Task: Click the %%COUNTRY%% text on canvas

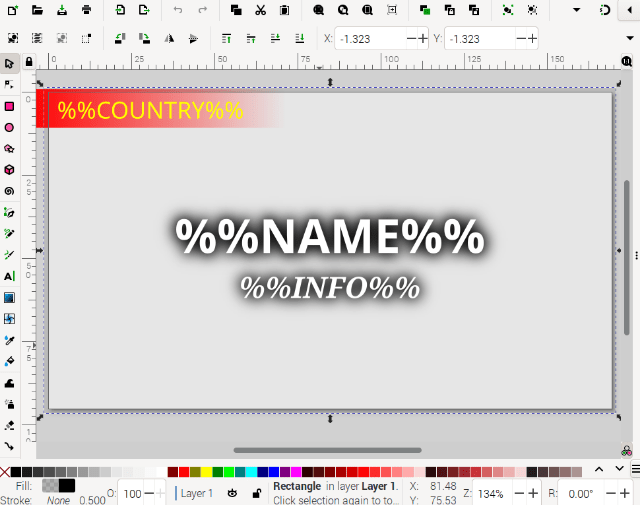Action: (x=150, y=110)
